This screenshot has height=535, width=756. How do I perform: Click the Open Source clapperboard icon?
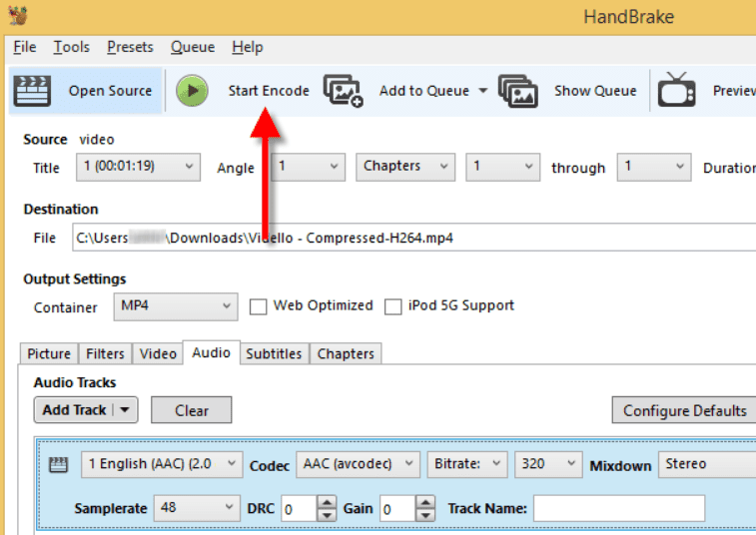pos(32,91)
